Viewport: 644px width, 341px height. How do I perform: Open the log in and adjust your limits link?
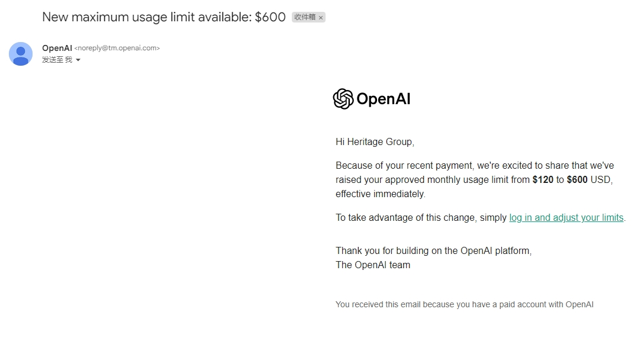(566, 217)
